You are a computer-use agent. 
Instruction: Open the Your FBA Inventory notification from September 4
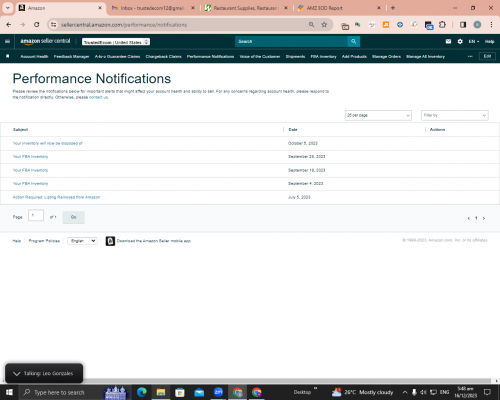coord(30,184)
